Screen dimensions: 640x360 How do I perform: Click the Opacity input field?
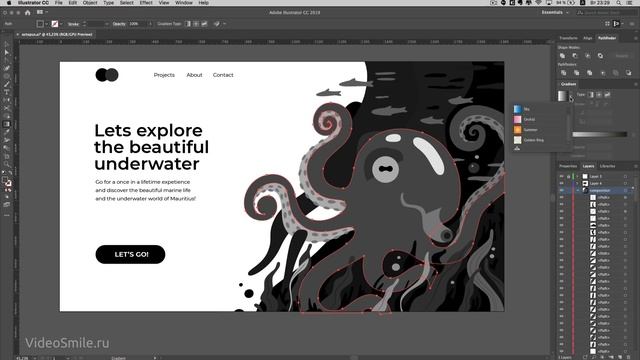click(x=137, y=24)
